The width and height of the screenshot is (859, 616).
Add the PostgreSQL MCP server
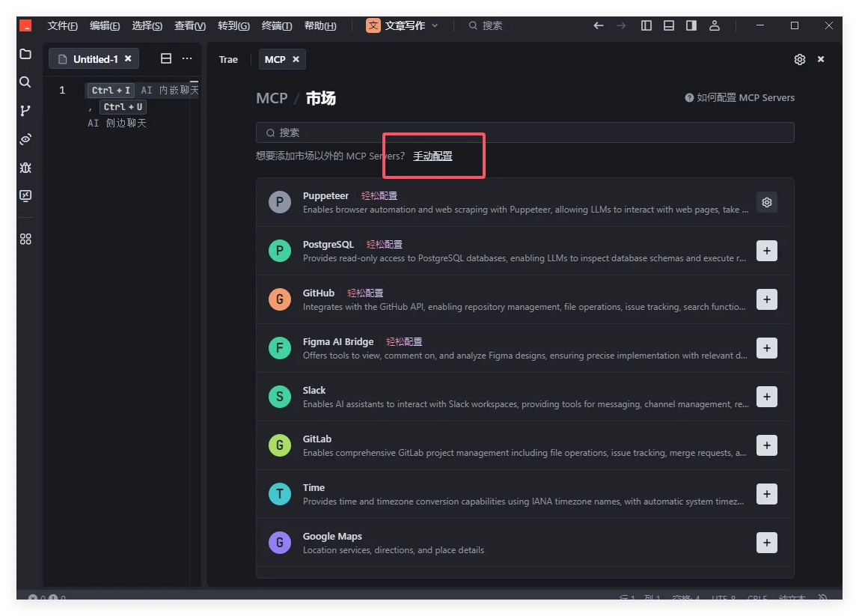point(766,251)
